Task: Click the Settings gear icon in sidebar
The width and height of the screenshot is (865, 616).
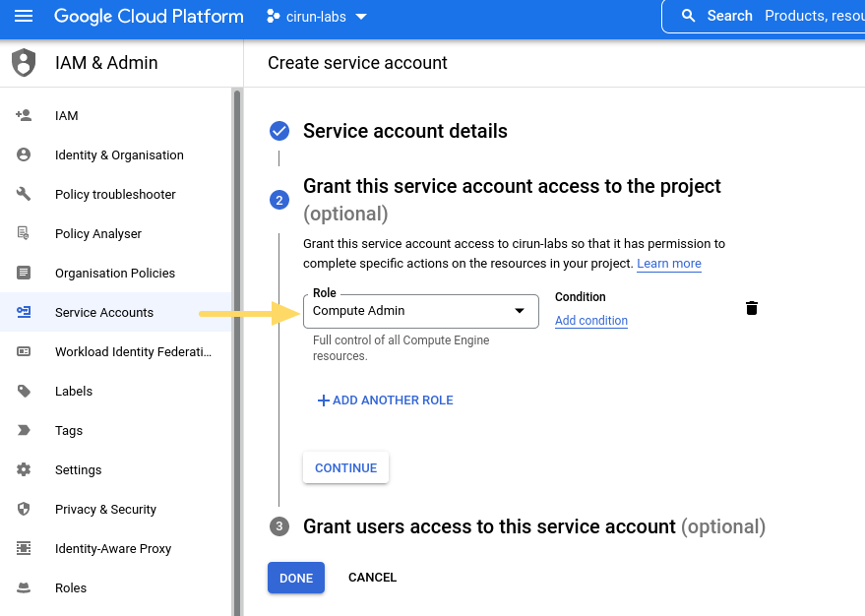Action: (24, 469)
